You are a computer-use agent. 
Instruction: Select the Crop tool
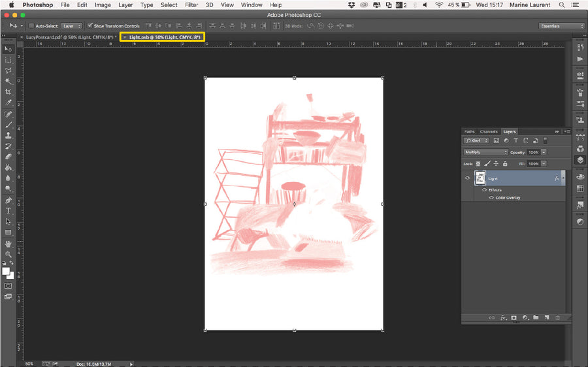coord(8,91)
